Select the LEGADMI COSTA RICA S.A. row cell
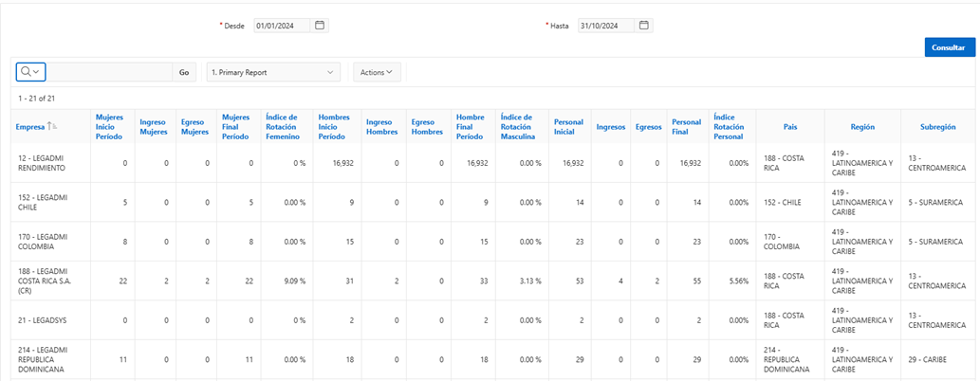Viewport: 980px width, 381px height. (x=46, y=281)
